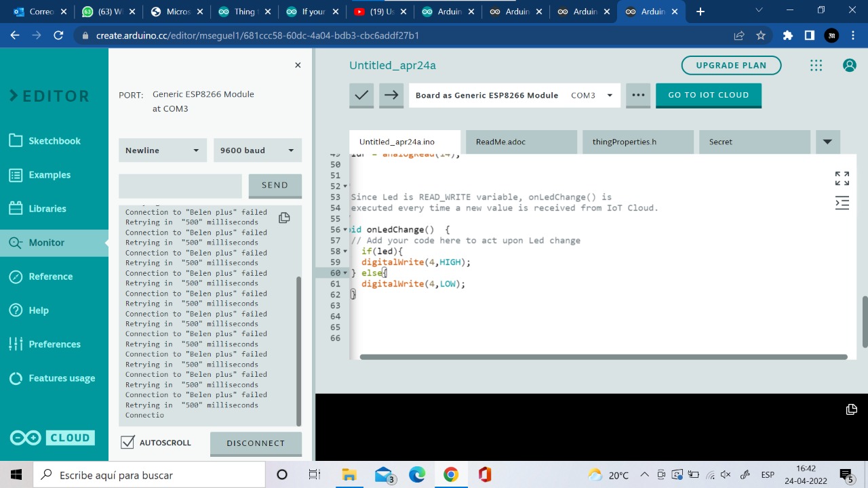
Task: Switch to Untitled_apr24a.ino tab
Action: point(405,142)
